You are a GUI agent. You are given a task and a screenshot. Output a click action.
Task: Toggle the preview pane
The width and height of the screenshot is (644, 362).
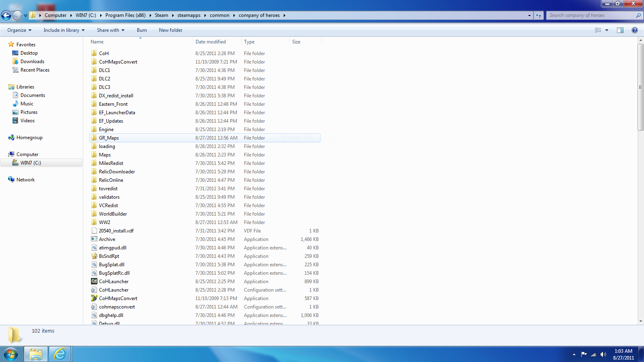620,30
